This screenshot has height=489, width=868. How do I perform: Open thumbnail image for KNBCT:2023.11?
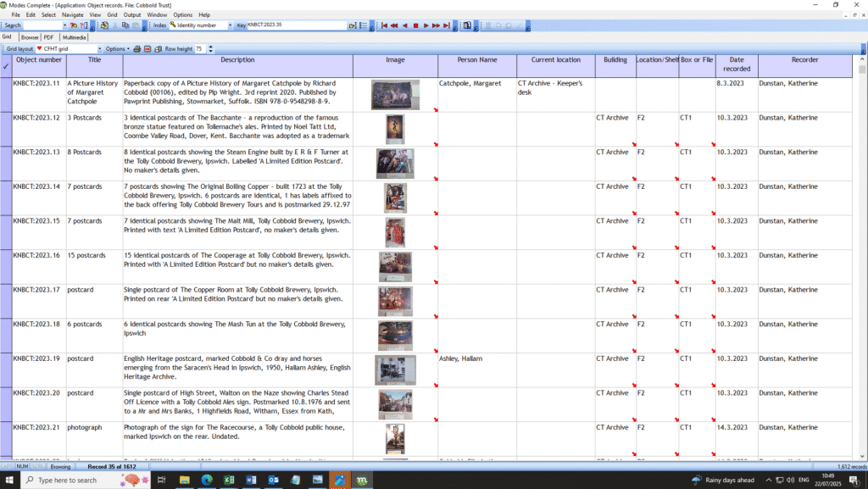tap(395, 95)
